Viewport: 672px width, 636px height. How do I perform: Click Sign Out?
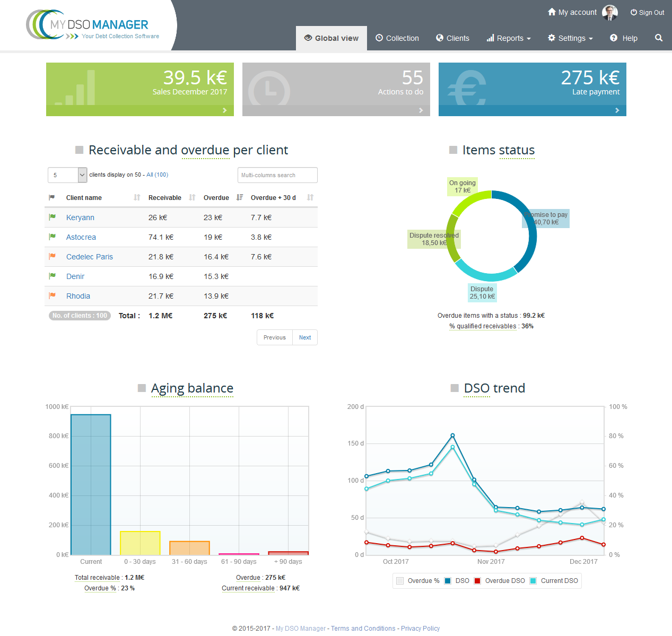click(647, 13)
